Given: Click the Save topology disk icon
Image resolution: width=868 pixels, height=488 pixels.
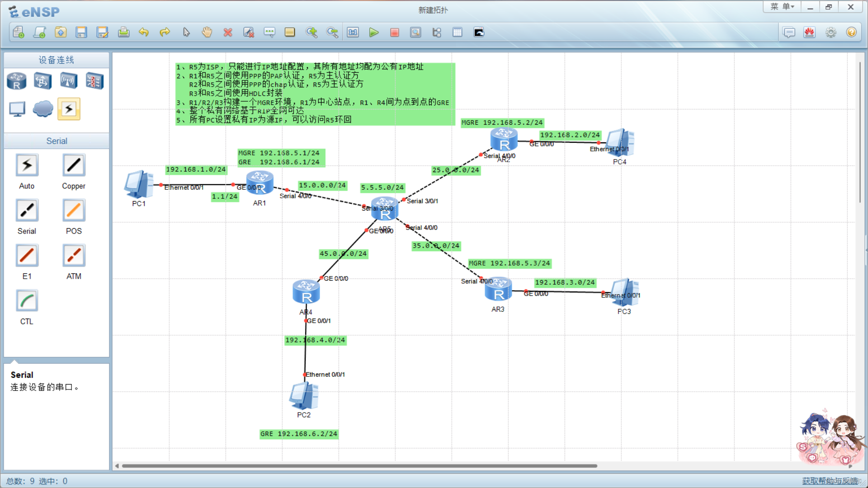Looking at the screenshot, I should (x=81, y=33).
